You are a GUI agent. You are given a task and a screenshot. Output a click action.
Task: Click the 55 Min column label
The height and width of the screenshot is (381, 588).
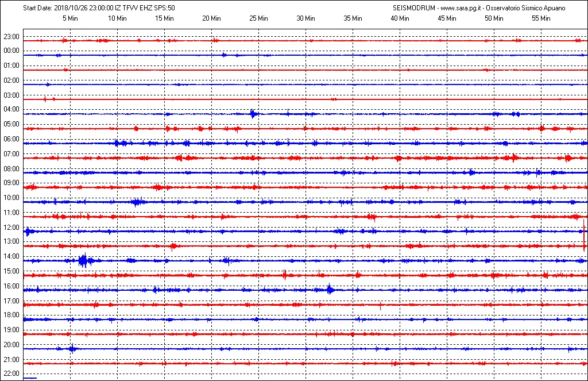click(x=541, y=18)
